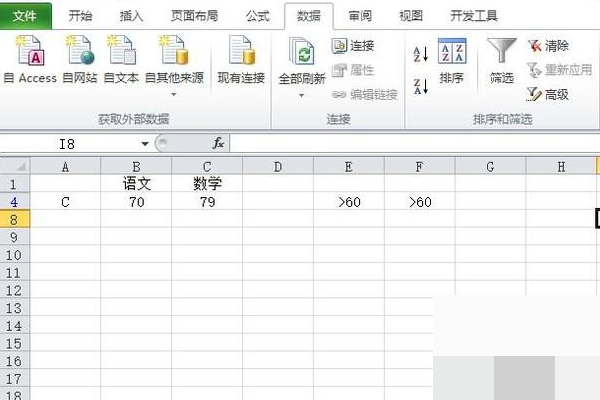This screenshot has height=400, width=600.
Task: Expand the From Other Sources dropdown arrow
Action: coord(174,94)
